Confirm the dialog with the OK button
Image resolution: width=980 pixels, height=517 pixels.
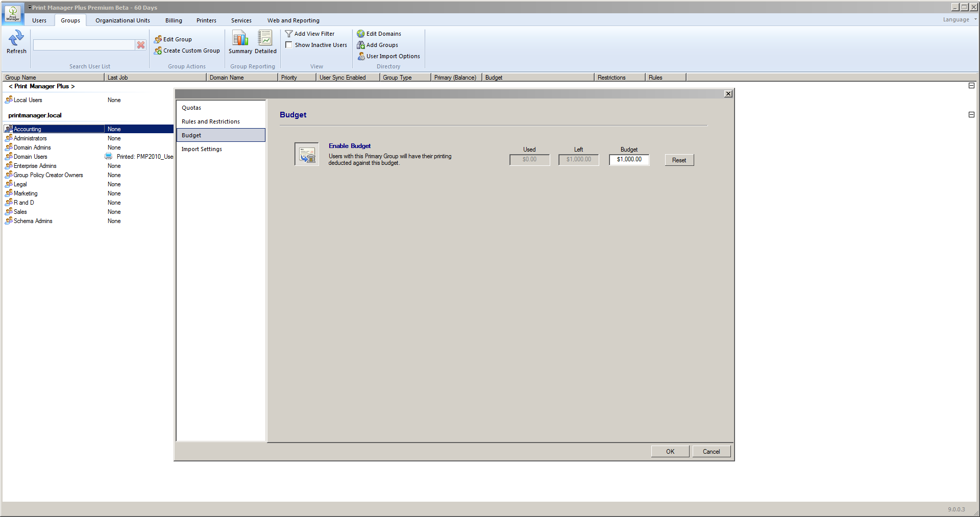coord(670,452)
